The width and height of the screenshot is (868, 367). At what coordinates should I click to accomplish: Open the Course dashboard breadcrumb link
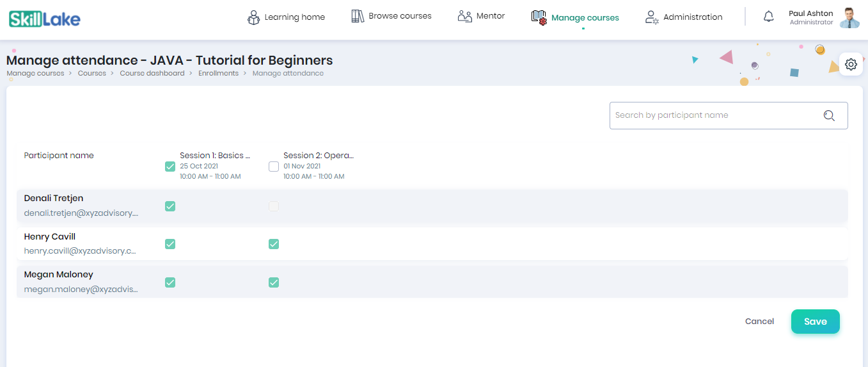pyautogui.click(x=152, y=74)
